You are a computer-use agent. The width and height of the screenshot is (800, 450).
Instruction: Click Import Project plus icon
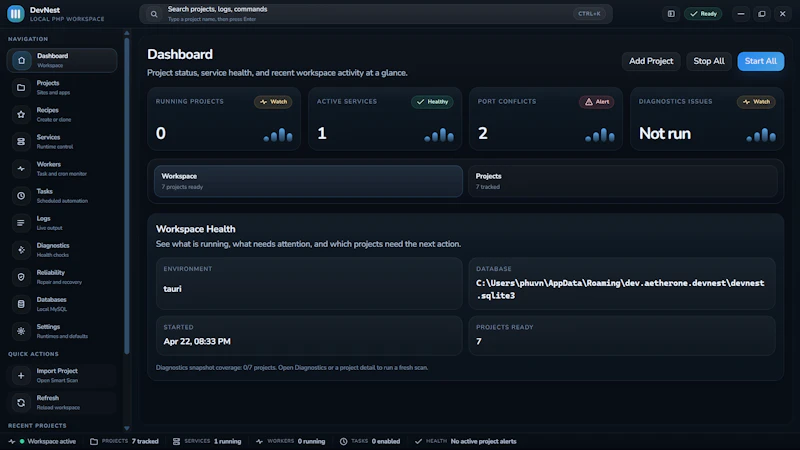point(21,376)
